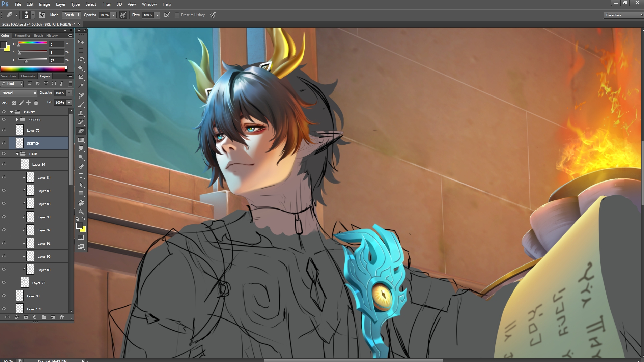The height and width of the screenshot is (362, 644).
Task: Collapse the HAIR layer group
Action: click(x=17, y=154)
